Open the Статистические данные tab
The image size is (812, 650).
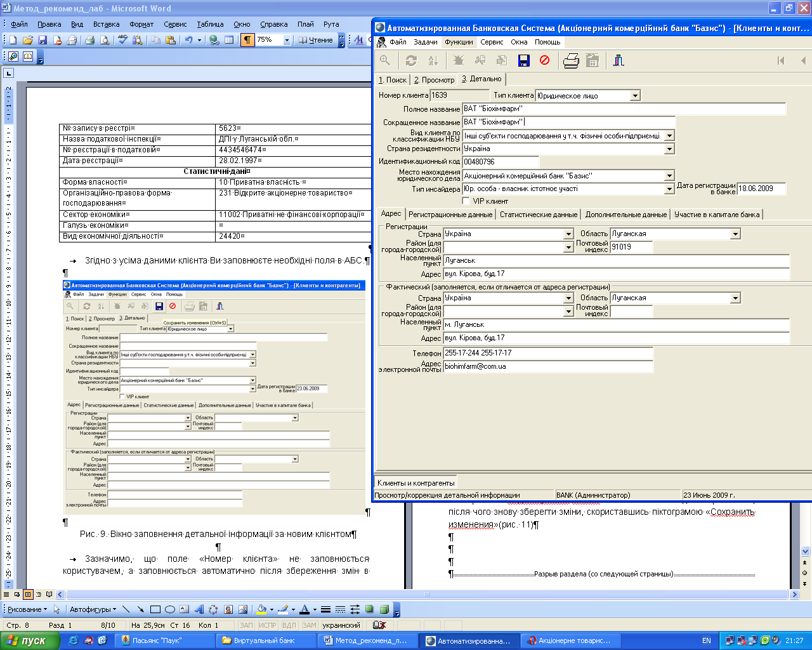tap(539, 215)
